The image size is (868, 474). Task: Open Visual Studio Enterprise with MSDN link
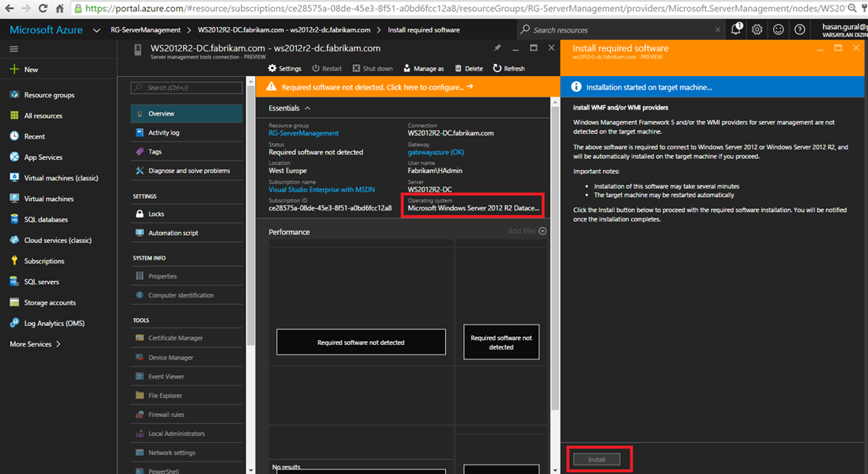(x=322, y=190)
